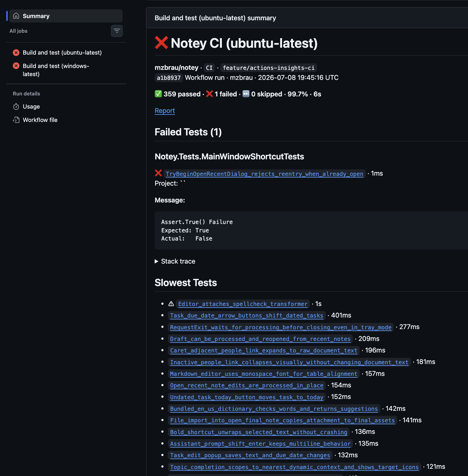468x476 pixels.
Task: Click the green check passed icon
Action: click(158, 94)
